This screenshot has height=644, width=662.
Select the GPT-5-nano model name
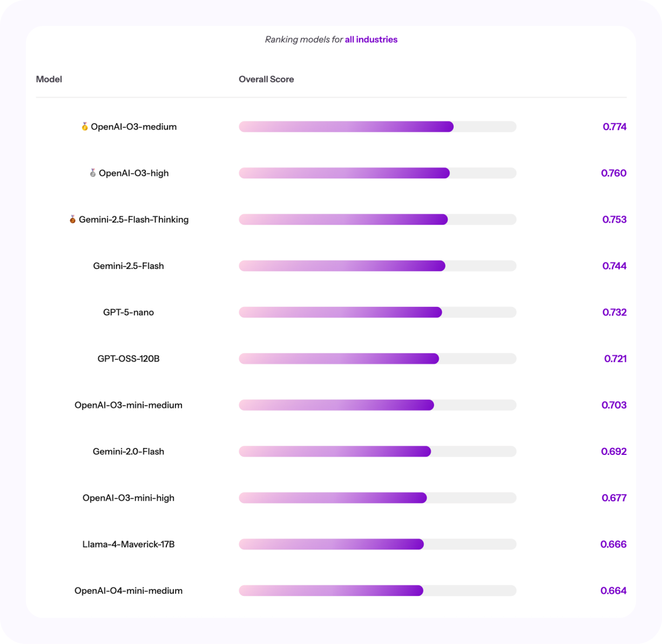(x=129, y=312)
